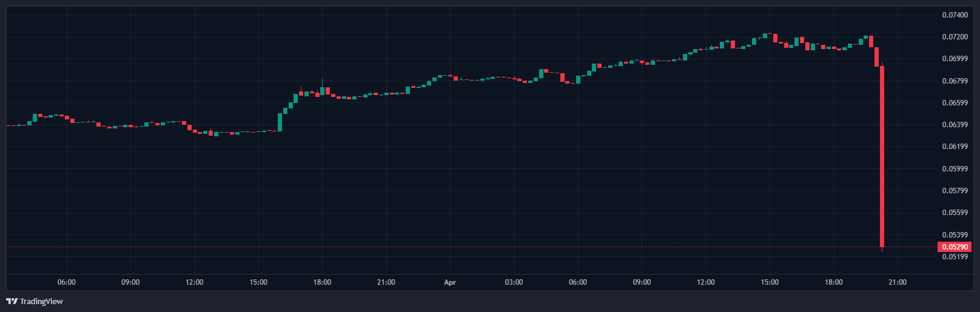
Task: Click the TradingView logo icon
Action: (x=12, y=301)
